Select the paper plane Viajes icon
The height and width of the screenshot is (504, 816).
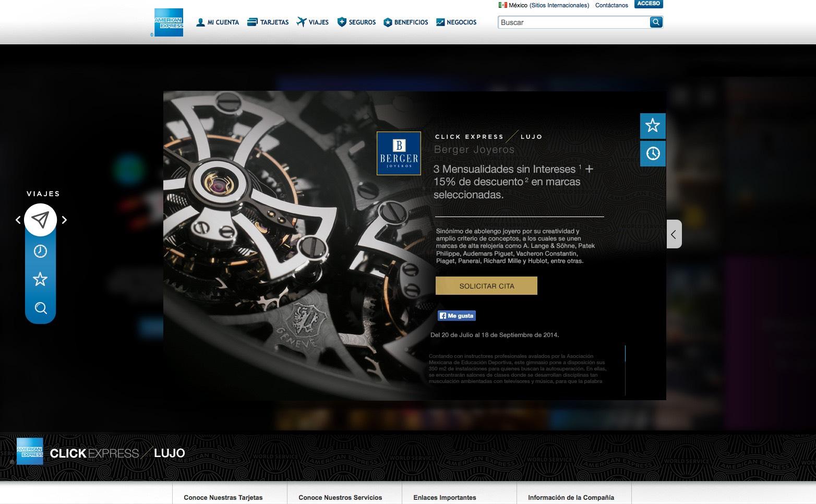41,220
